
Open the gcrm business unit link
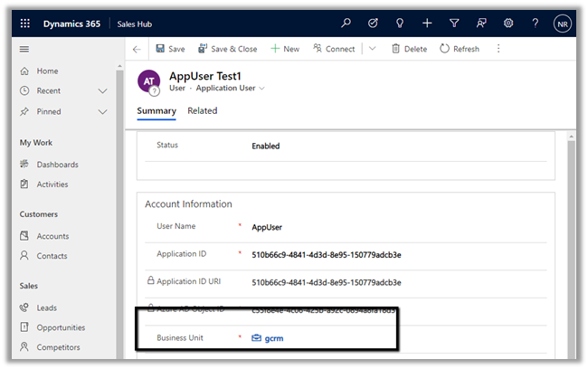[273, 337]
